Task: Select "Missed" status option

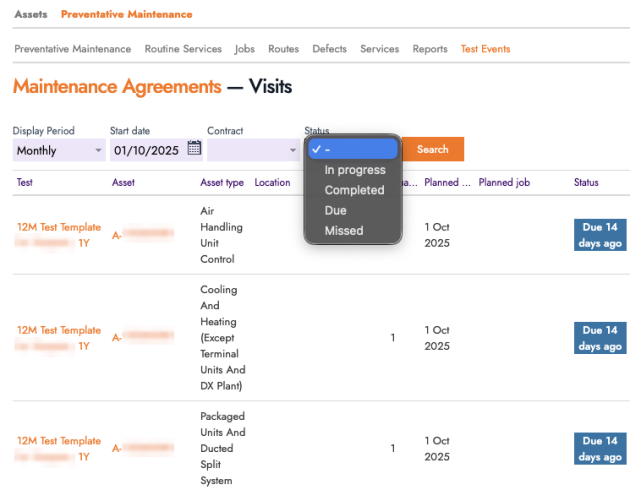Action: [x=344, y=231]
